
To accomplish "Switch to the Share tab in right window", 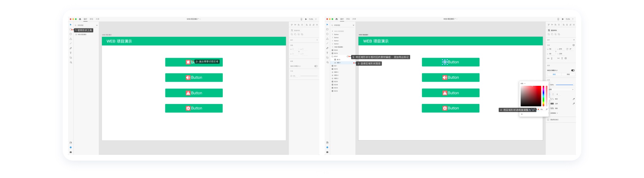I will point(354,19).
